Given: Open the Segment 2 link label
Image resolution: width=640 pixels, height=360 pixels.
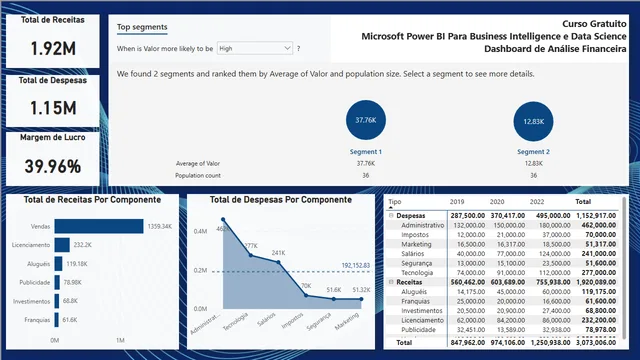Looking at the screenshot, I should coord(533,151).
